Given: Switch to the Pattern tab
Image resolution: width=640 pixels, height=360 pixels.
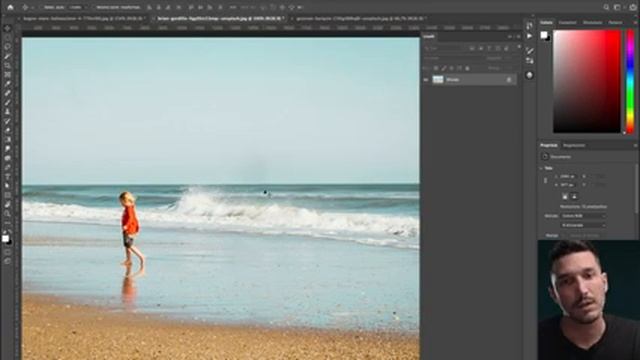Looking at the screenshot, I should pos(616,22).
